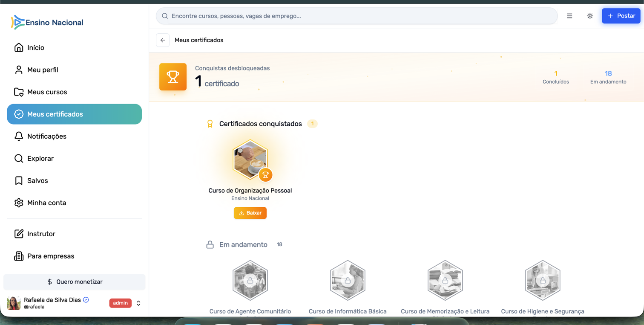Toggle the hamburger menu in the top bar

(x=569, y=16)
